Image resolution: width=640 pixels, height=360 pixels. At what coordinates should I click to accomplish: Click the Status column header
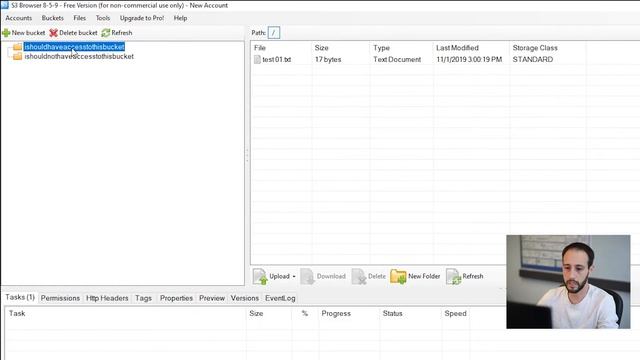tap(393, 313)
